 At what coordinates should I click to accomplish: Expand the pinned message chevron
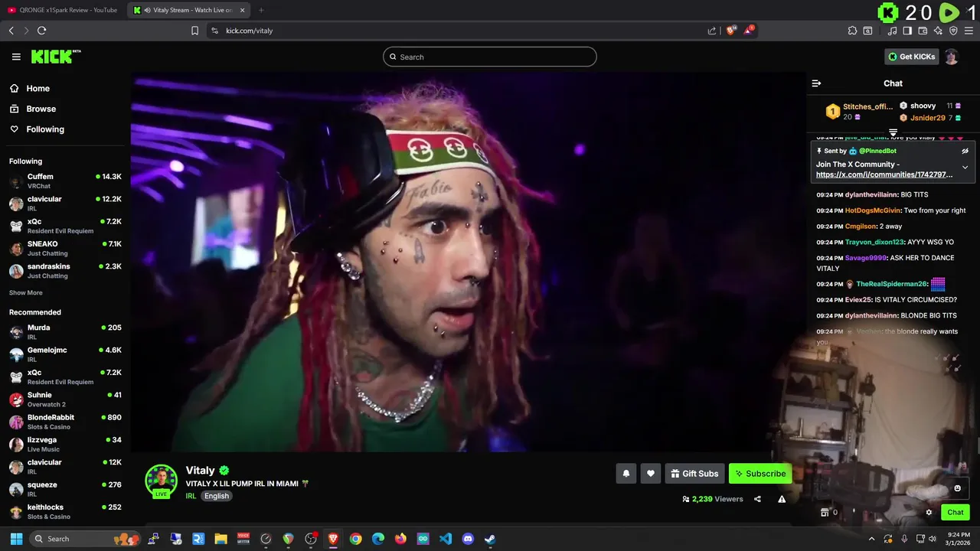(x=965, y=167)
